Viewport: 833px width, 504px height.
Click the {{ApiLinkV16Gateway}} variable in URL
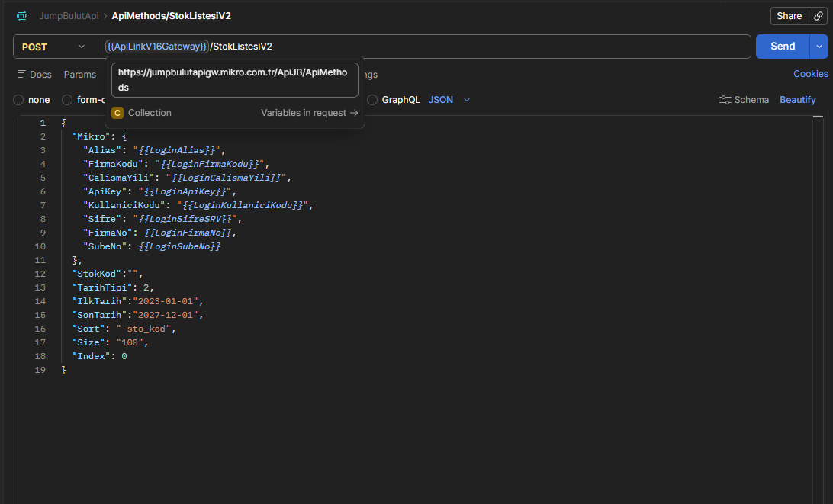tap(156, 47)
